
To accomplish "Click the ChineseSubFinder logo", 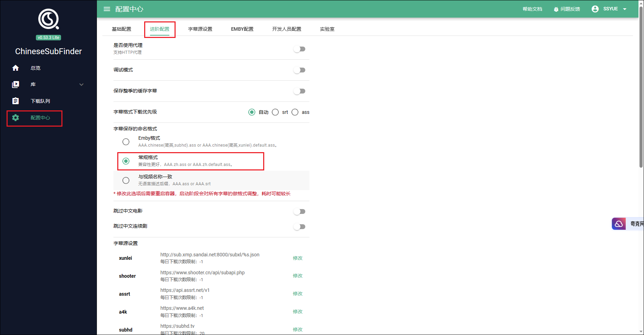I will click(48, 19).
